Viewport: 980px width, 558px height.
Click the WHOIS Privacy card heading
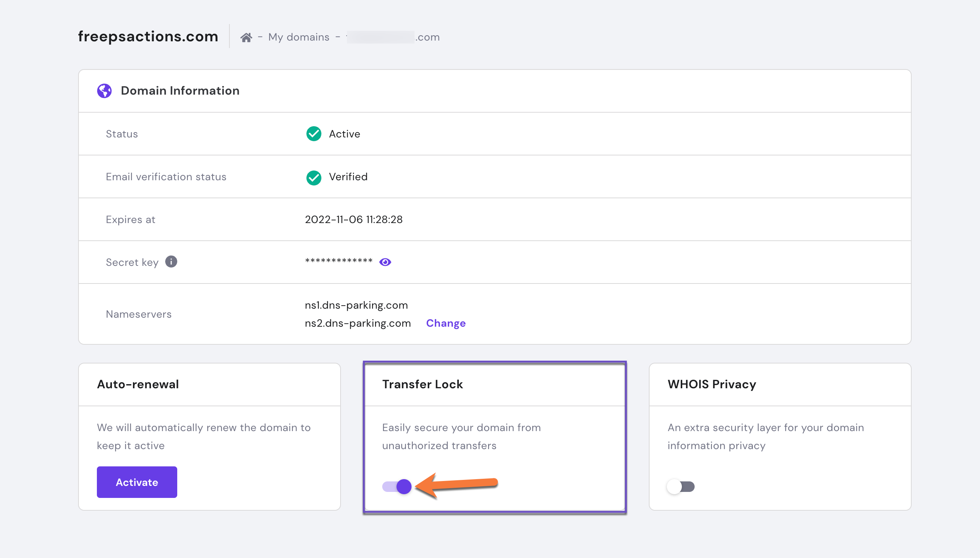pos(712,384)
